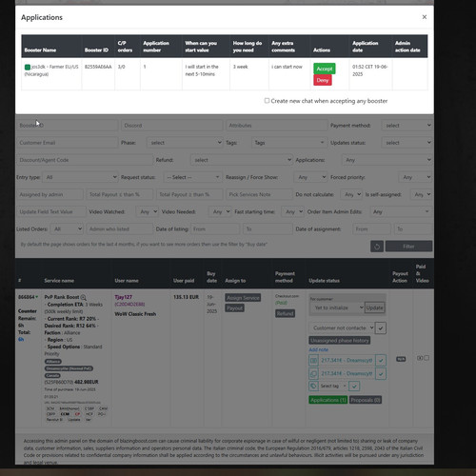This screenshot has height=476, width=476.
Task: Click the Payout button in Assign to column
Action: 234,308
